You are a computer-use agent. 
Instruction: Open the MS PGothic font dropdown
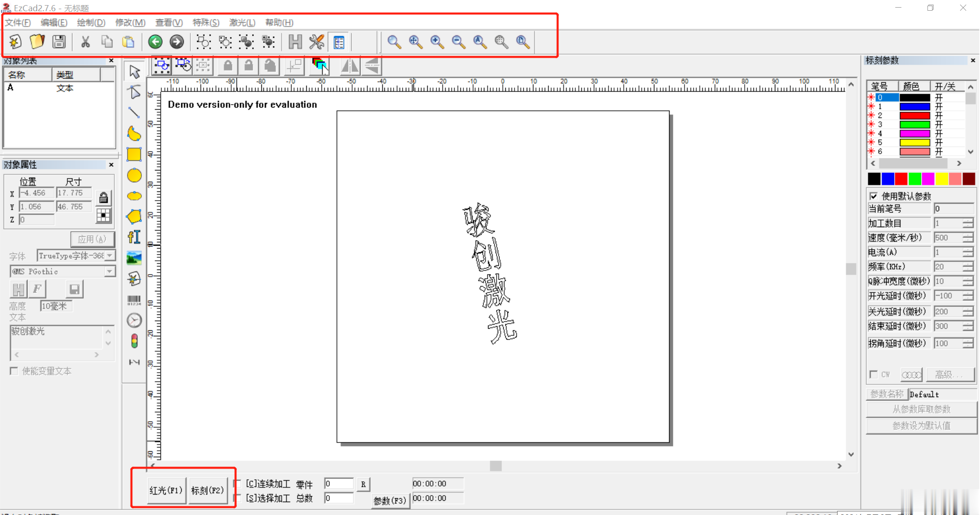(110, 272)
